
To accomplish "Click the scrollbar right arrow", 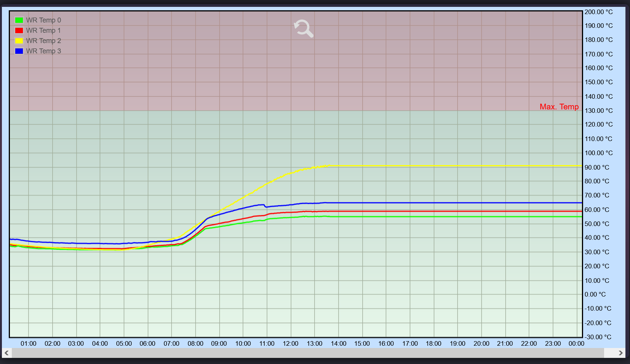I will [x=620, y=353].
